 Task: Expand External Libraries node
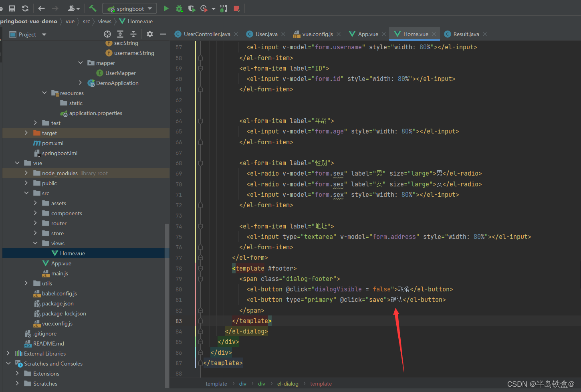[x=8, y=354]
